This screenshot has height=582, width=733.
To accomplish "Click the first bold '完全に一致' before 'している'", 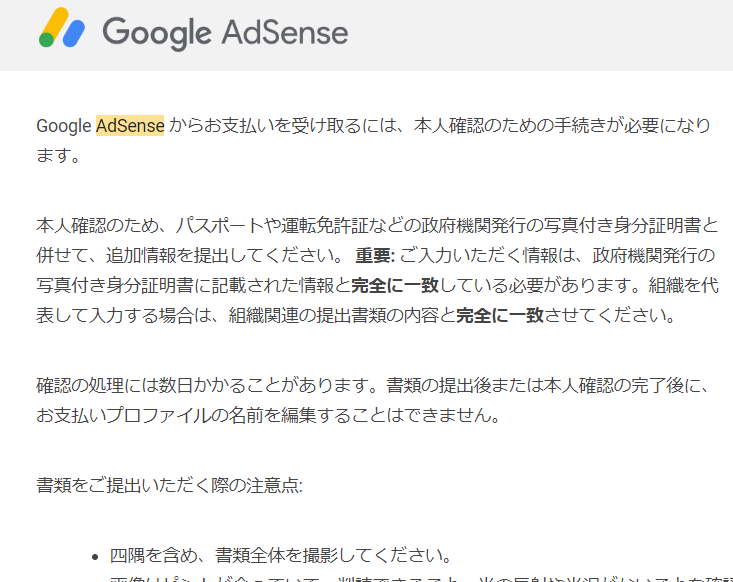I will point(395,285).
